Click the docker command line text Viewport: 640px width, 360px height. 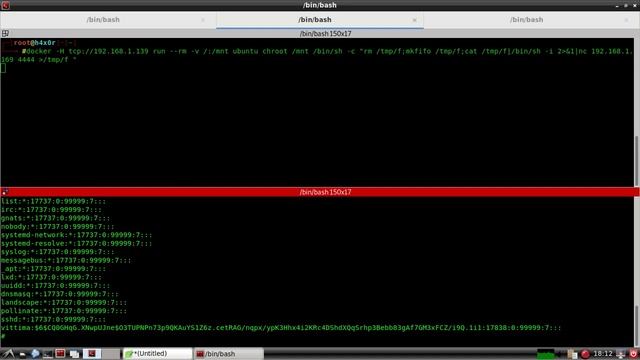pyautogui.click(x=317, y=56)
